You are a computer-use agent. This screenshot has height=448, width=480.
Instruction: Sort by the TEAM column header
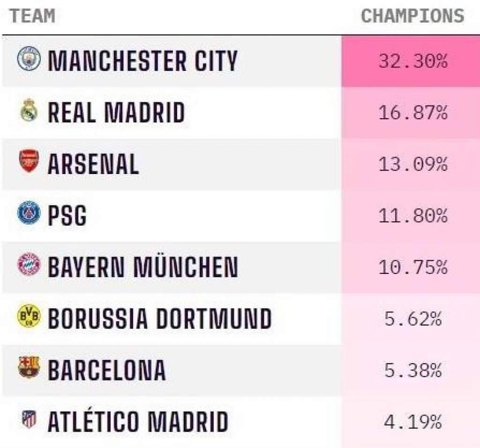(x=32, y=16)
